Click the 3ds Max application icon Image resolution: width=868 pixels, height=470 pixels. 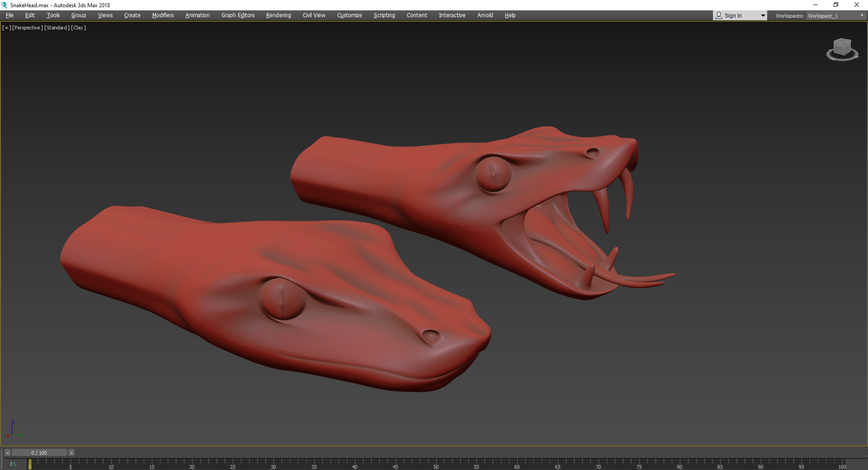(x=5, y=5)
